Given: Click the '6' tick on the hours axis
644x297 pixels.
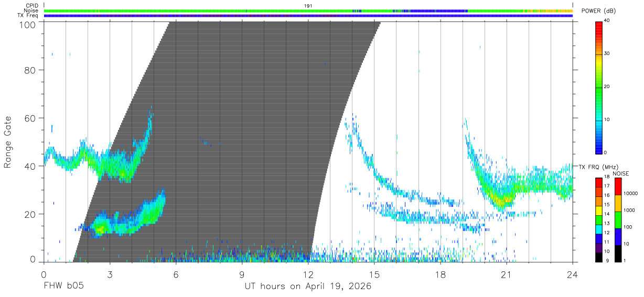Looking at the screenshot, I should pyautogui.click(x=176, y=274).
